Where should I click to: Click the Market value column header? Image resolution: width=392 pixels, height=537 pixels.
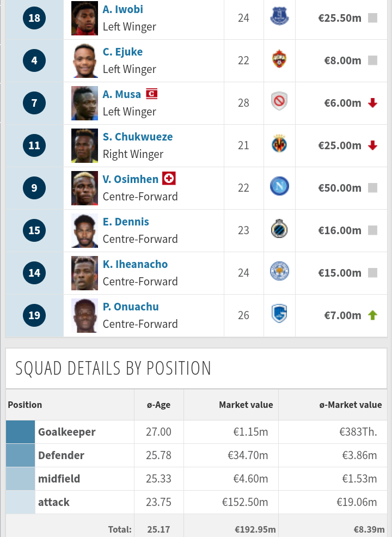click(x=246, y=405)
